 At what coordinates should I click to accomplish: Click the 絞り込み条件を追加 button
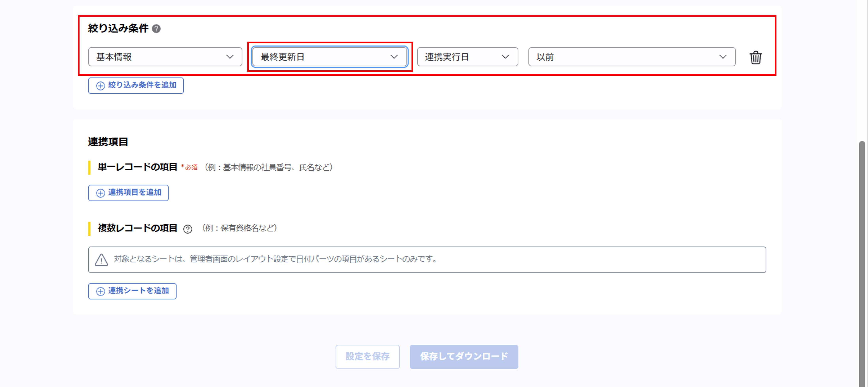tap(136, 86)
